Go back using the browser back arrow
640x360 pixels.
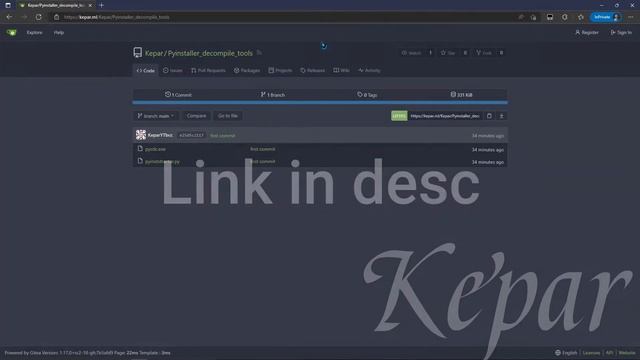coord(9,17)
